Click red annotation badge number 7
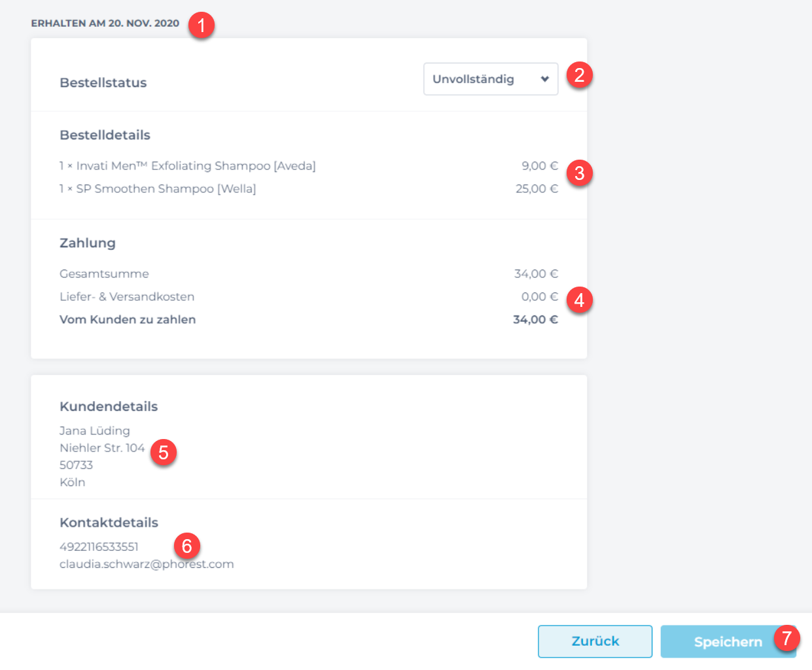812x670 pixels. click(x=786, y=638)
